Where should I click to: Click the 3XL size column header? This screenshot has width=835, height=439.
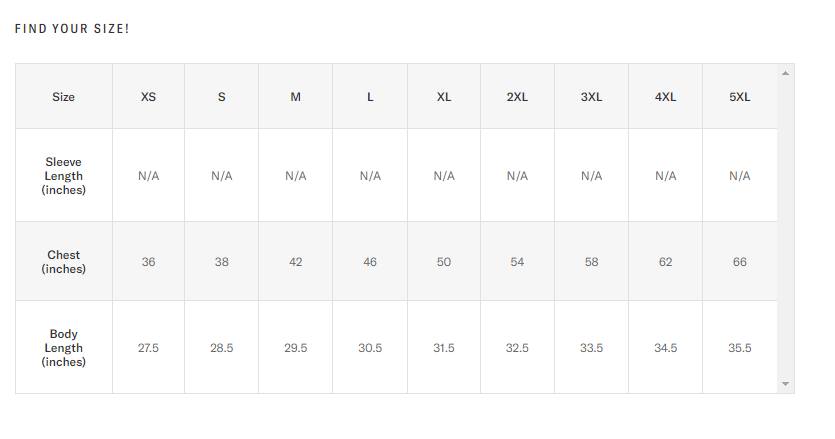point(591,97)
